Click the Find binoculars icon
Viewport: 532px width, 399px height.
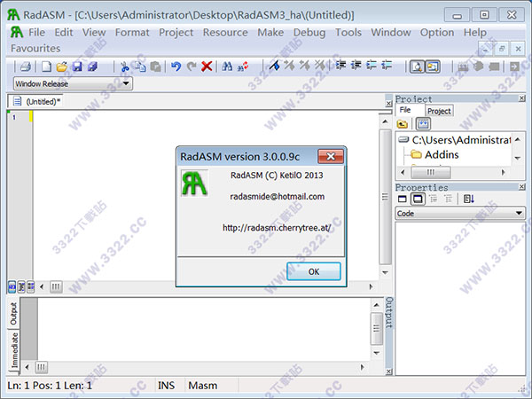pyautogui.click(x=228, y=66)
